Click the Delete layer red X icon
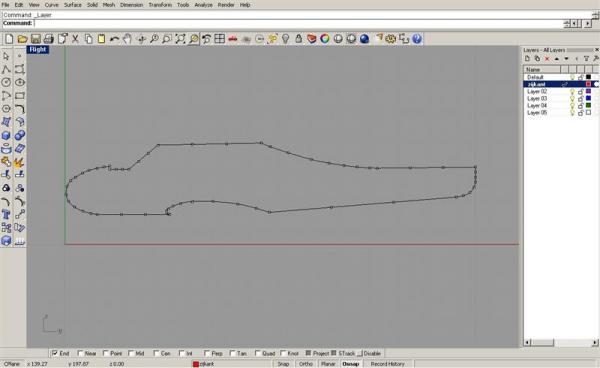This screenshot has width=600, height=368. tap(547, 59)
